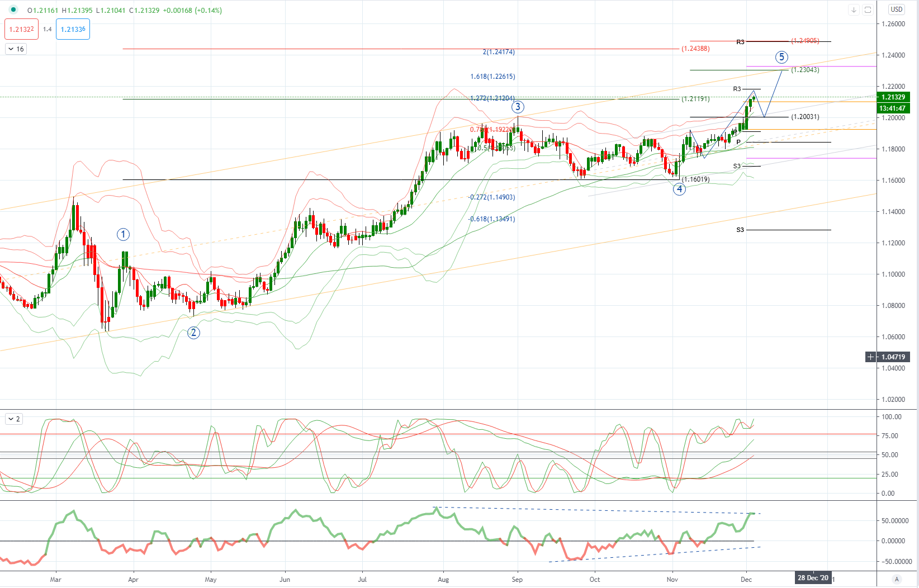Click the +0.00168 (+0.14%) change value

click(192, 11)
